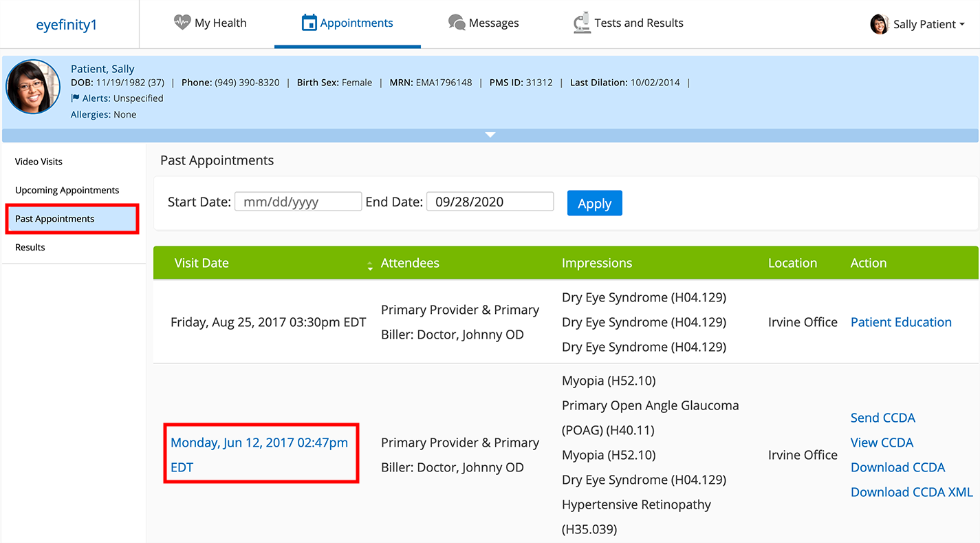Click the large patient profile photo
The image size is (980, 543).
(x=33, y=87)
